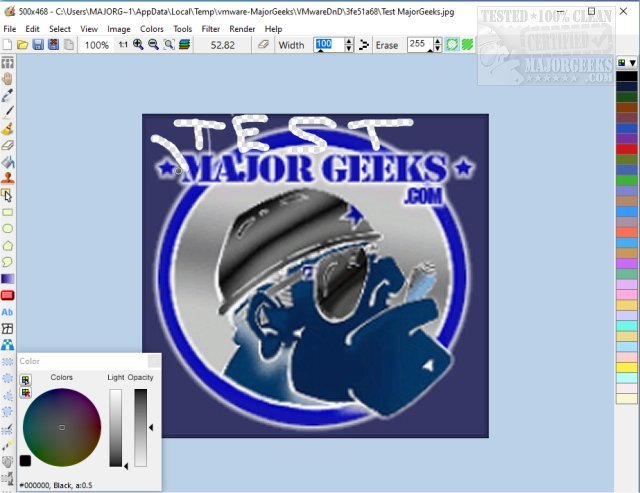Select the Ellipse shape tool
This screenshot has width=640, height=493.
click(7, 229)
